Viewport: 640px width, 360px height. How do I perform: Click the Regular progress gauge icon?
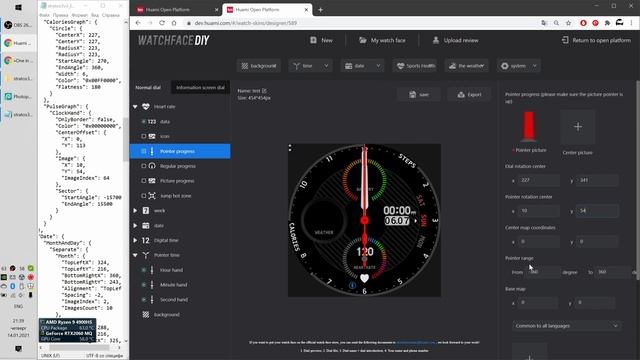(x=152, y=166)
